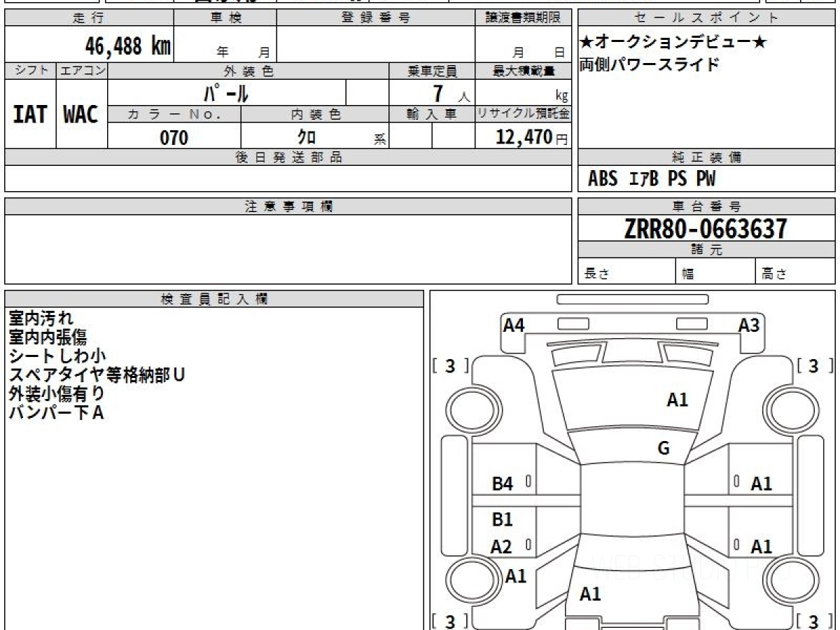Click the 内装色 header
The width and height of the screenshot is (840, 630).
[x=315, y=114]
